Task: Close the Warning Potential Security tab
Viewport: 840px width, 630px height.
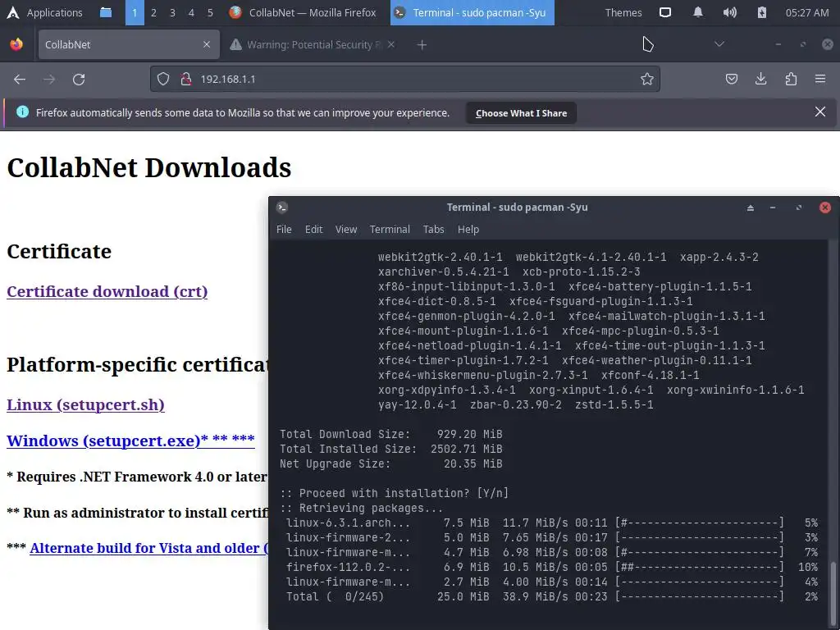Action: pyautogui.click(x=391, y=44)
